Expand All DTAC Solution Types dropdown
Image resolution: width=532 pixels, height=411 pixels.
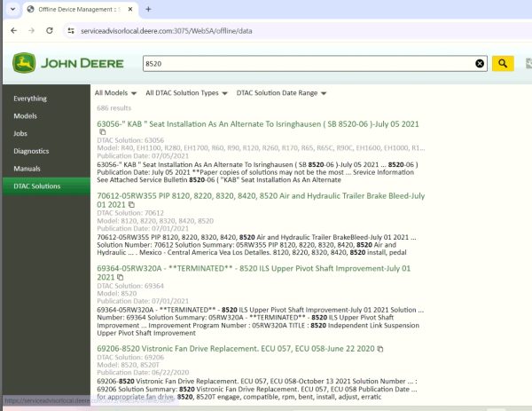click(x=186, y=93)
